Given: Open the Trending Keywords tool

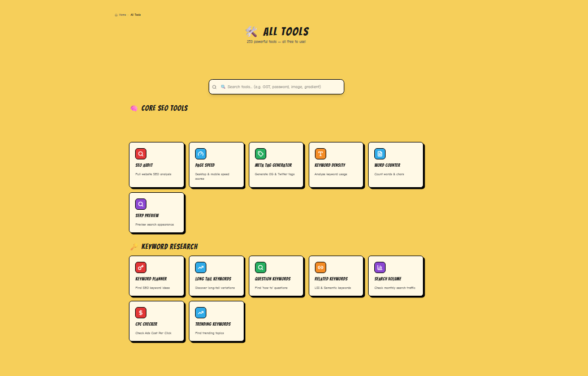Looking at the screenshot, I should click(x=217, y=321).
